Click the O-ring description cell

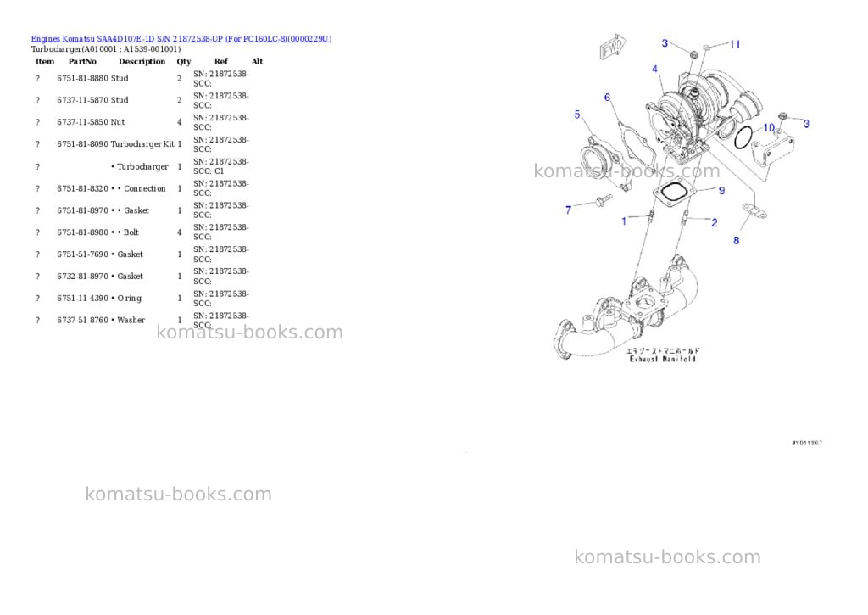(x=126, y=298)
